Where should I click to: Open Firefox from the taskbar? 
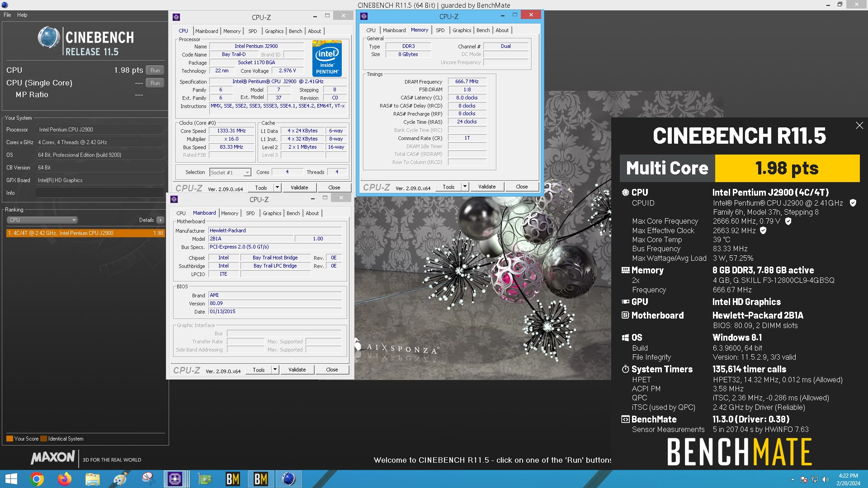pyautogui.click(x=65, y=479)
